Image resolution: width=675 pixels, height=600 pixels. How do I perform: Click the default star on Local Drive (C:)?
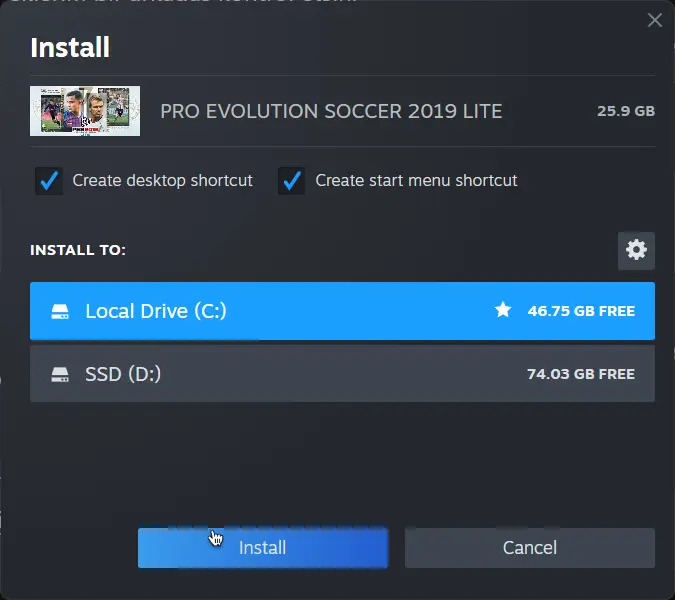(x=503, y=310)
